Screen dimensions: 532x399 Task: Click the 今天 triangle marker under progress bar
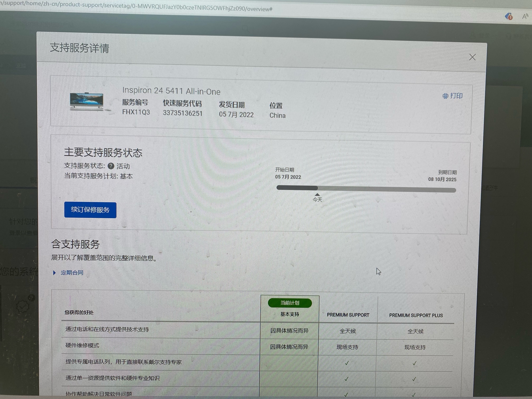(317, 195)
